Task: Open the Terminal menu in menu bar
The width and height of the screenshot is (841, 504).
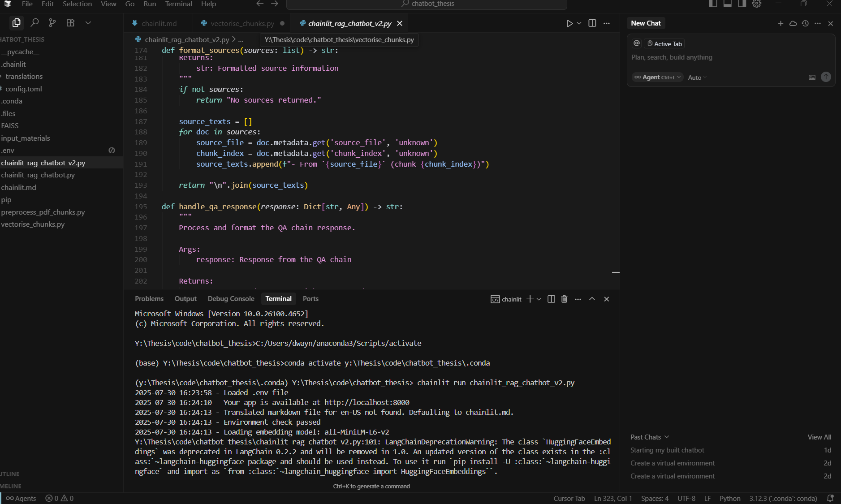Action: 178,4
